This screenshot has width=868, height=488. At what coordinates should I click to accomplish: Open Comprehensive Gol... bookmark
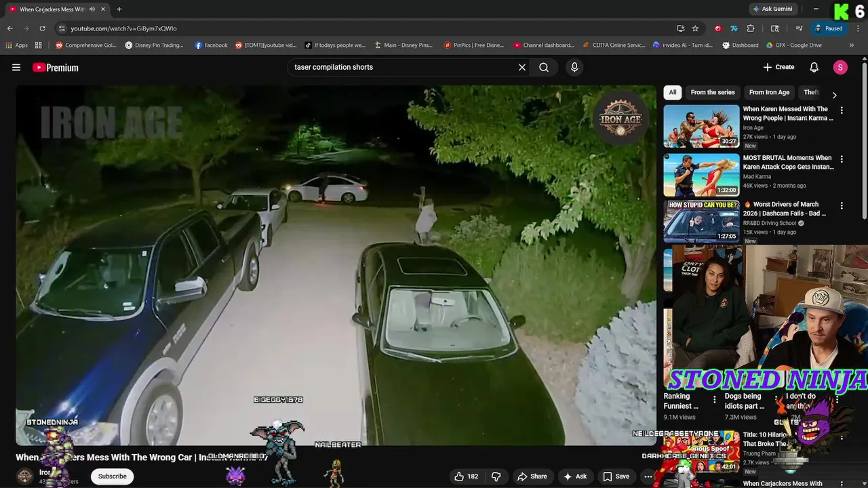pyautogui.click(x=86, y=45)
